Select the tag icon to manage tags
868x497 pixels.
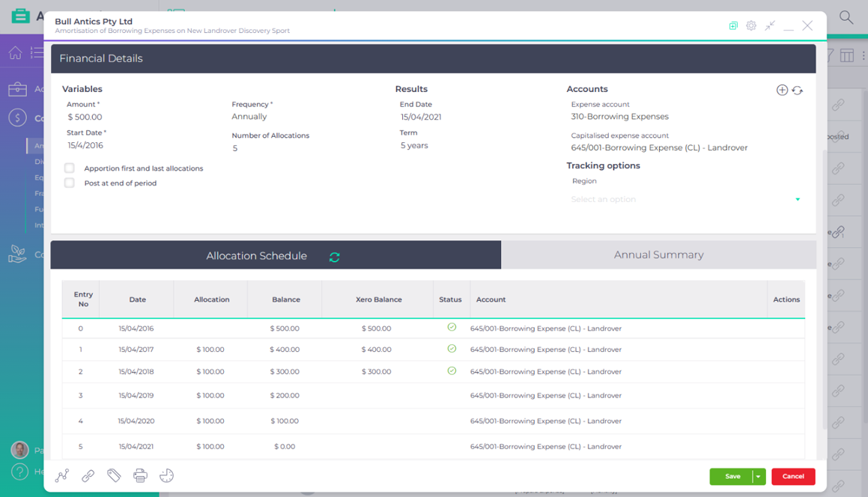[x=114, y=475]
